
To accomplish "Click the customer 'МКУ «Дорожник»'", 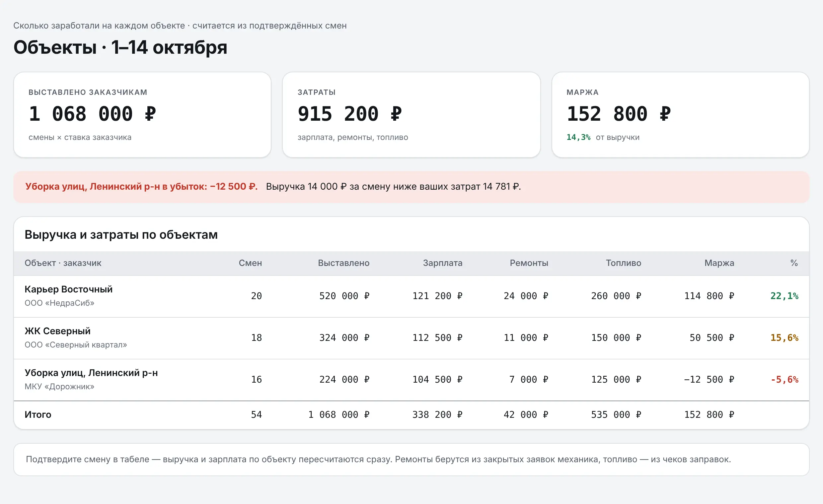I will point(59,387).
